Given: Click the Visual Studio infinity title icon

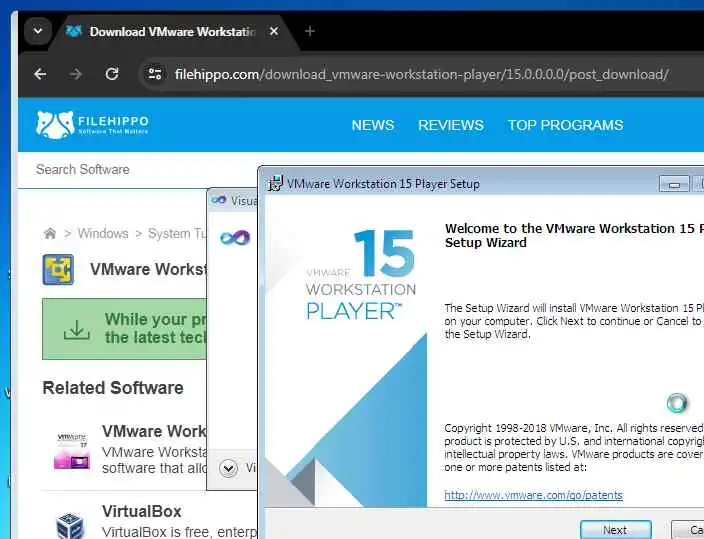Looking at the screenshot, I should click(219, 200).
